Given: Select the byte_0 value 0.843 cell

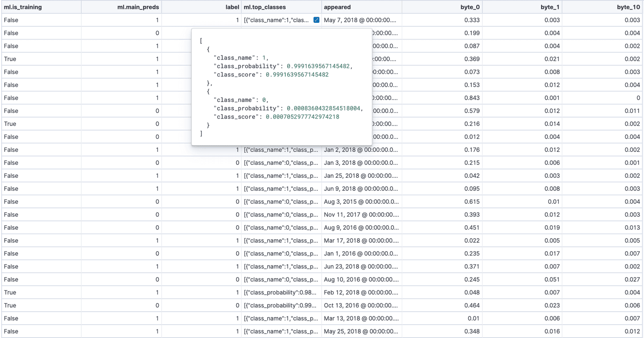Looking at the screenshot, I should tap(472, 98).
